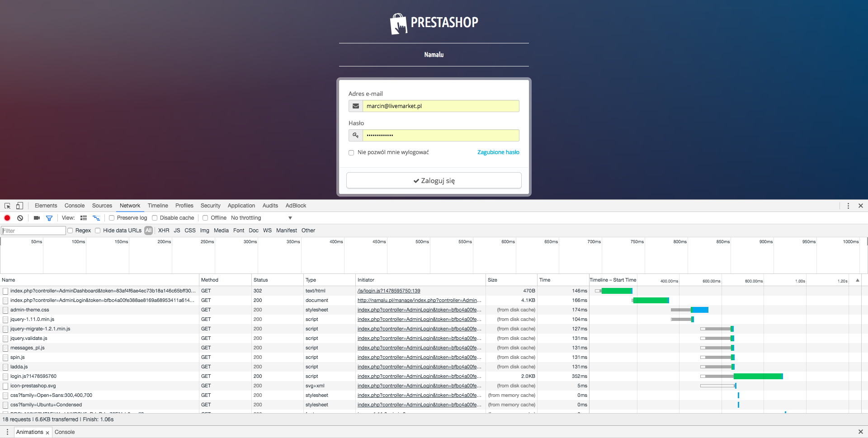This screenshot has height=438, width=868.
Task: Sort requests by the Status column header
Action: click(277, 280)
